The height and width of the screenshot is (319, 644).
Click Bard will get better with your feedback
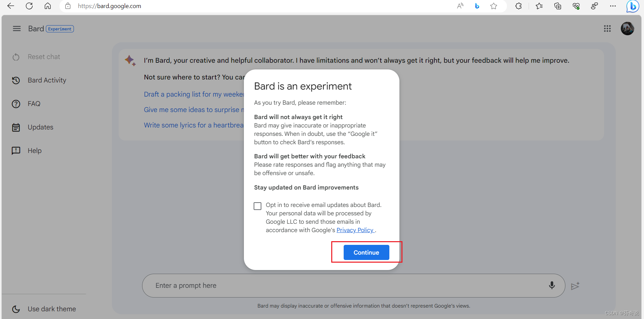(310, 156)
